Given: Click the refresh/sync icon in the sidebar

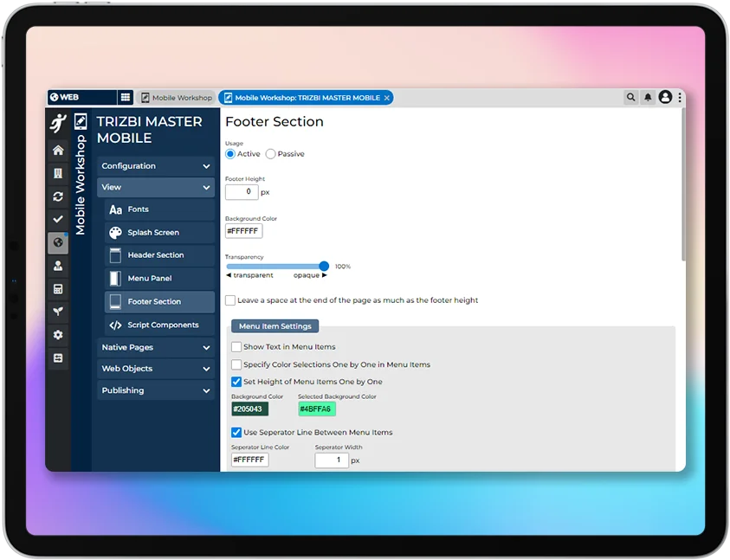Looking at the screenshot, I should coord(57,196).
